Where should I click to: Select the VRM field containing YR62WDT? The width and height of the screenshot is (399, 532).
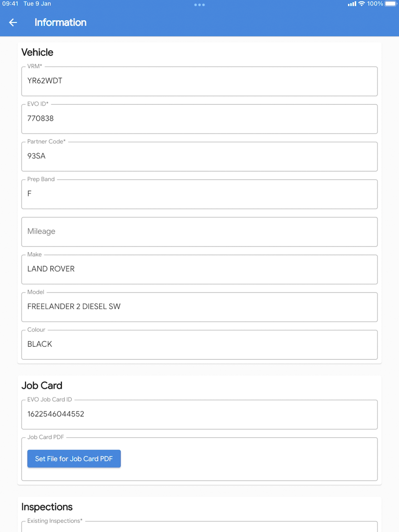coord(199,81)
